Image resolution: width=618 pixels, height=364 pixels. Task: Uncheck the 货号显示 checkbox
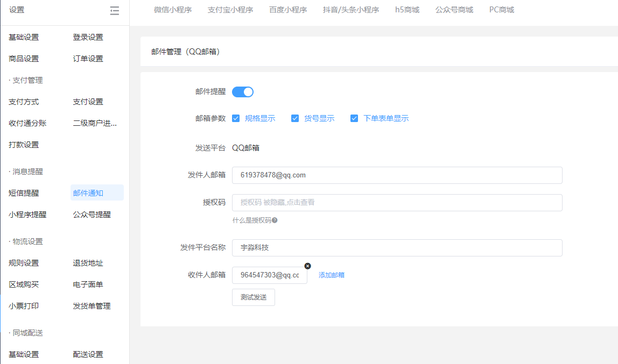[295, 118]
